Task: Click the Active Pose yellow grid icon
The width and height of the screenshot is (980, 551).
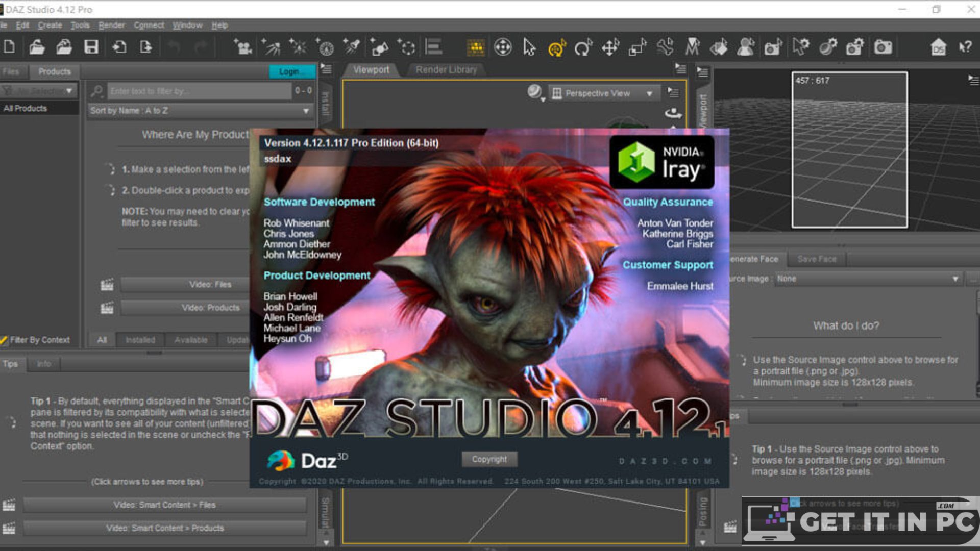Action: pos(476,47)
